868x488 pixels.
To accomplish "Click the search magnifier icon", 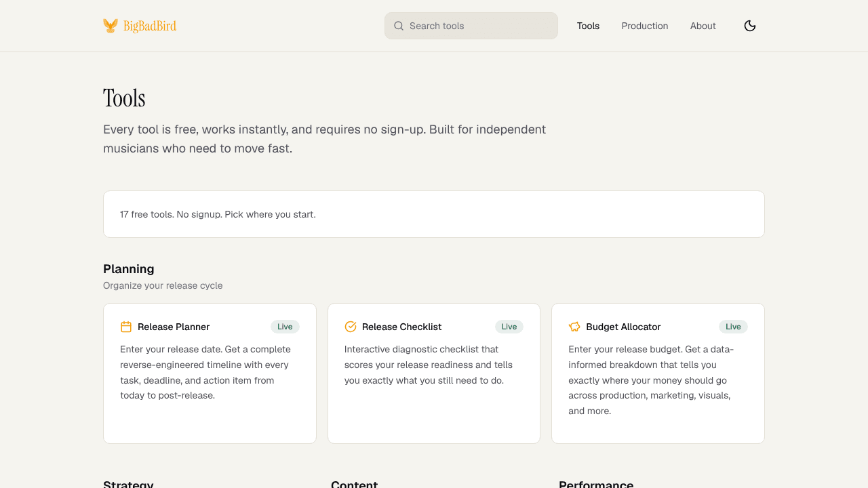I will [399, 26].
